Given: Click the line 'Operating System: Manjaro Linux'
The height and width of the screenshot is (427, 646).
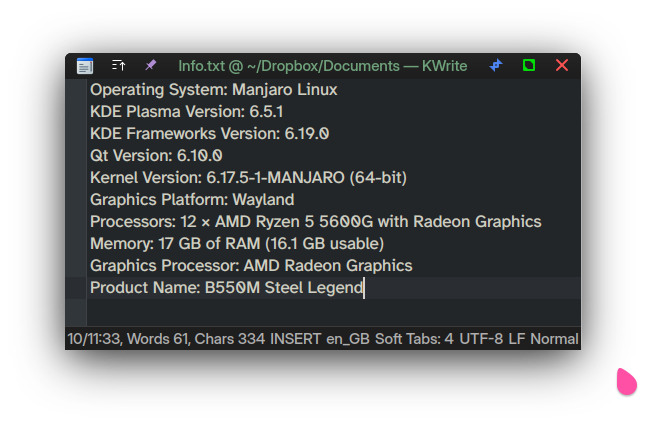Looking at the screenshot, I should 213,90.
